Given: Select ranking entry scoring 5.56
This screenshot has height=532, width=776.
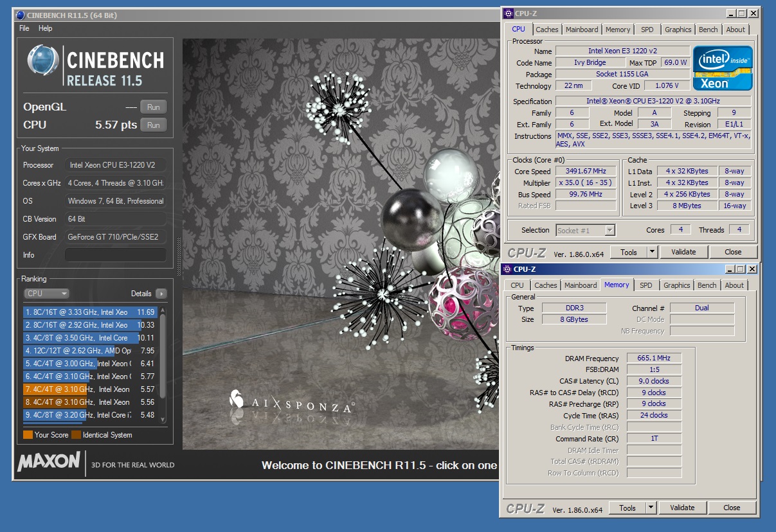Looking at the screenshot, I should click(90, 402).
